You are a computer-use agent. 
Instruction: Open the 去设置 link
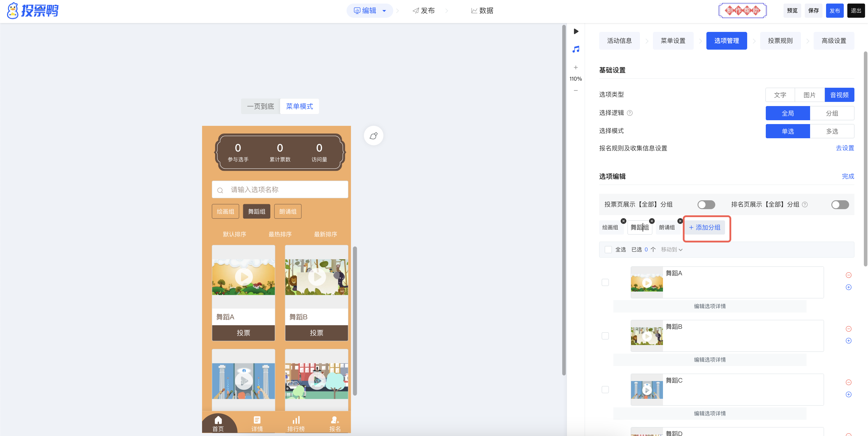pyautogui.click(x=845, y=148)
